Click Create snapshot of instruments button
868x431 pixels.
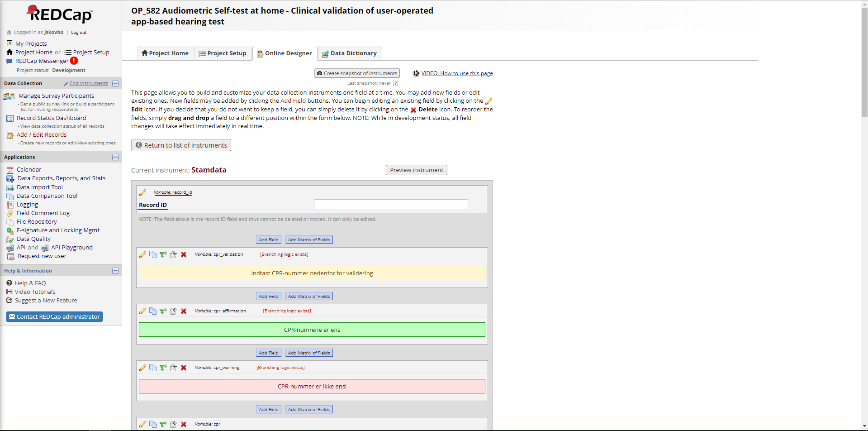tap(357, 73)
